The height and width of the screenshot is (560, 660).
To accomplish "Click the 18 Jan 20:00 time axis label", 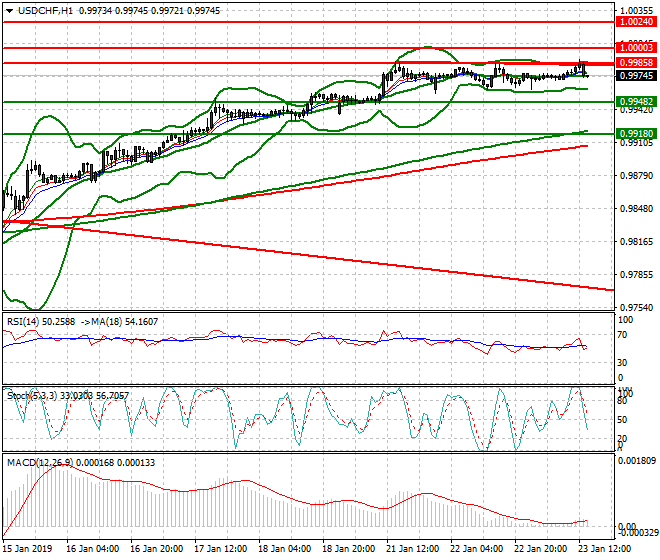I will pyautogui.click(x=349, y=549).
